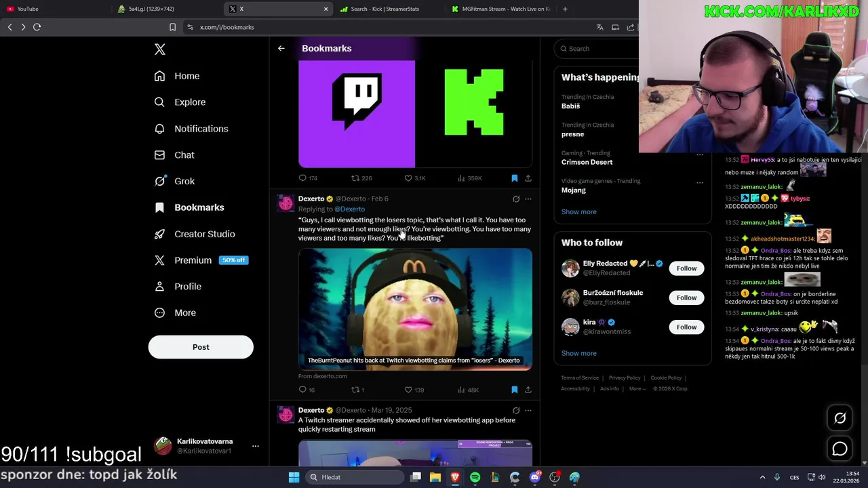This screenshot has height=488, width=868.
Task: Open Spotify from taskbar
Action: [475, 477]
